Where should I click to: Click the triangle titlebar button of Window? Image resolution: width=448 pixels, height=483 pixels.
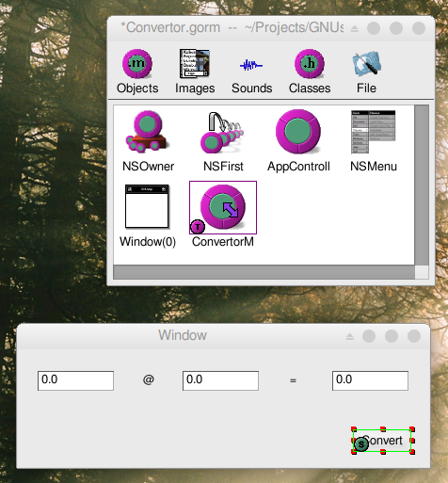tap(350, 337)
